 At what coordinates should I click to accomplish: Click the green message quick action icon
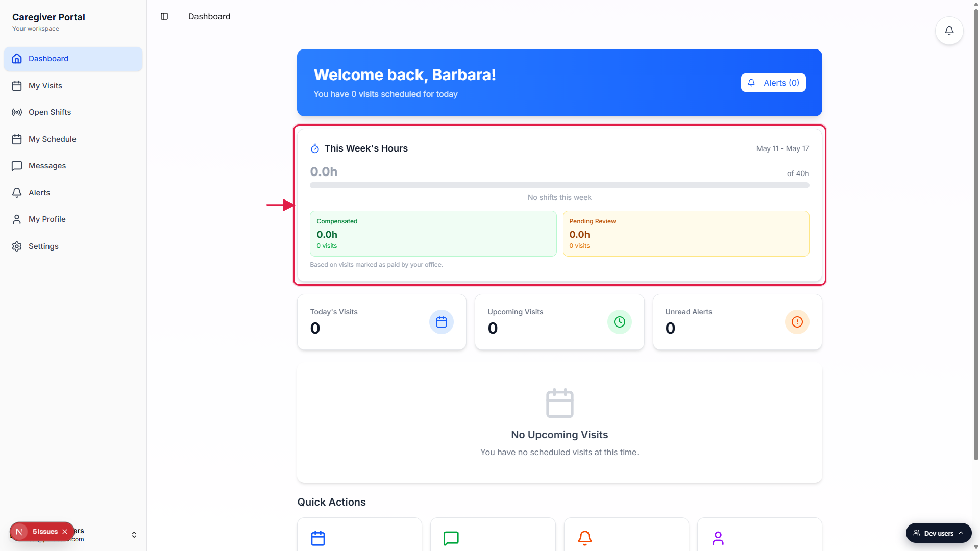tap(451, 538)
